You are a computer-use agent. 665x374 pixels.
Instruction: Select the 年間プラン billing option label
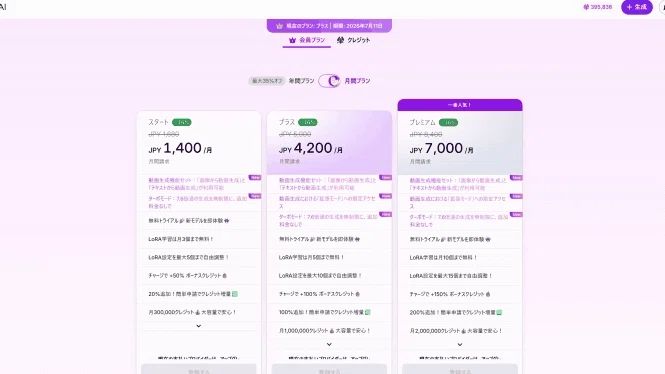coord(302,81)
